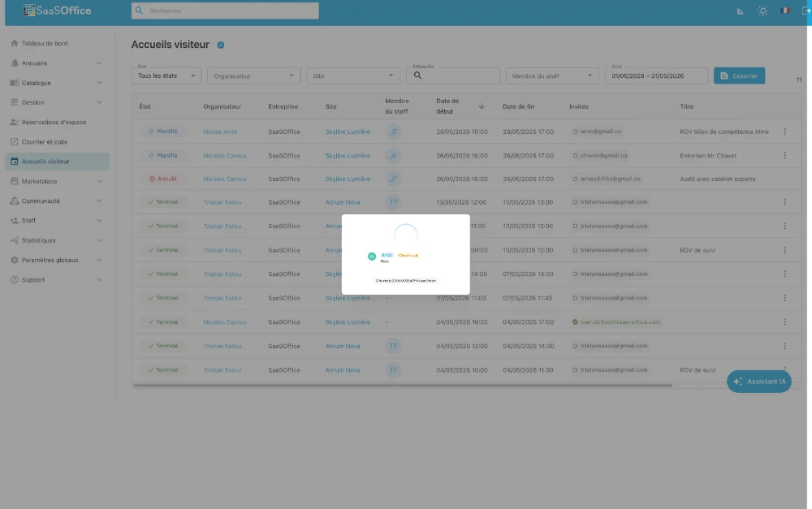Viewport: 812px width, 509px height.
Task: Click the État column header
Action: 145,106
